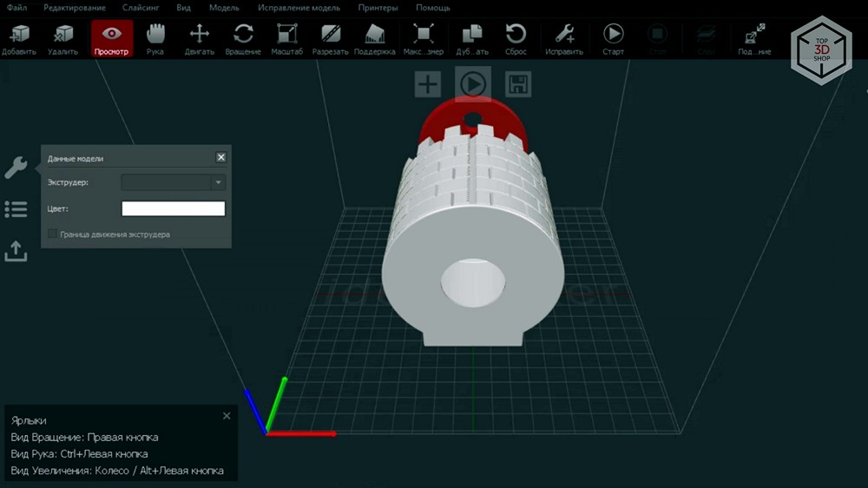Image resolution: width=868 pixels, height=488 pixels.
Task: Open the Вид menu
Action: click(x=184, y=8)
